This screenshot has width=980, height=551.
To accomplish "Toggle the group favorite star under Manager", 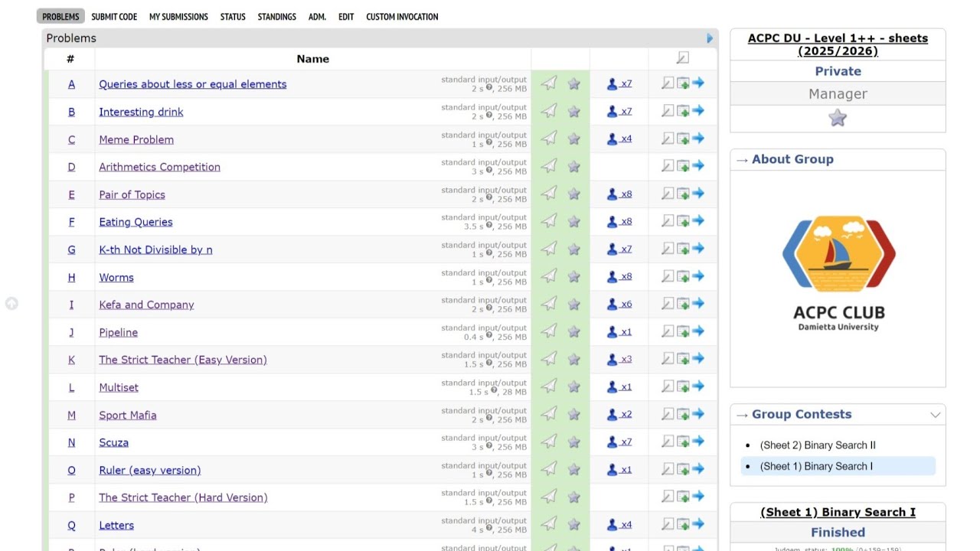I will pyautogui.click(x=838, y=118).
